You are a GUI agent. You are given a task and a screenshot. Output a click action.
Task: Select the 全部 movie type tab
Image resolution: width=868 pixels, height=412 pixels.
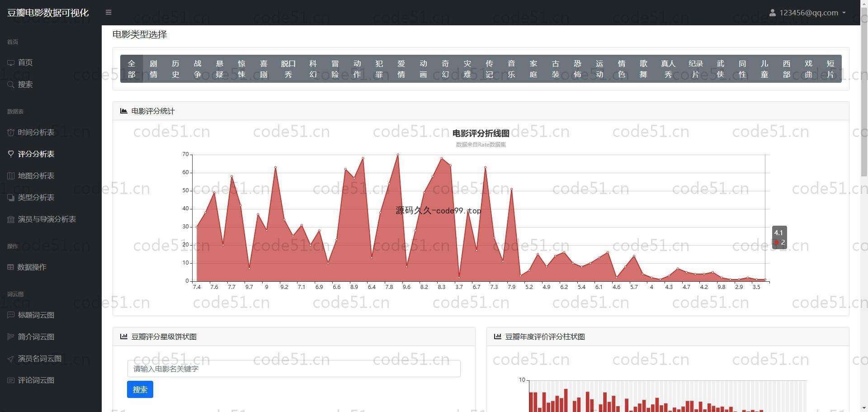(132, 69)
